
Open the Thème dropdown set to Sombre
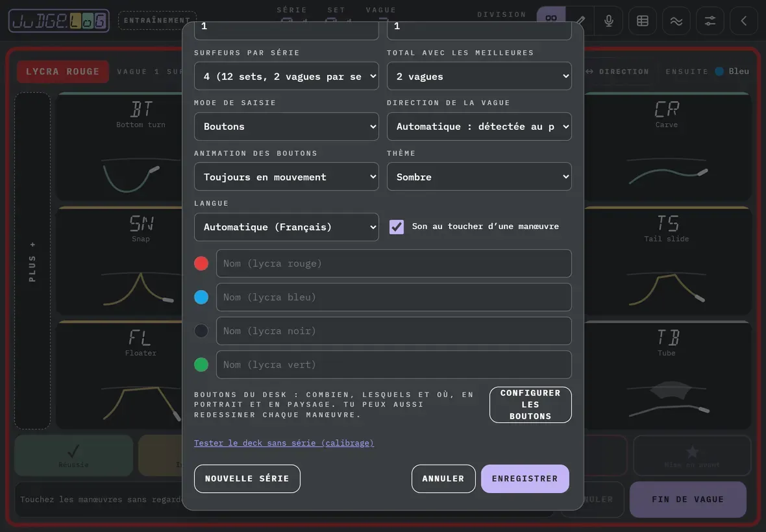click(479, 176)
